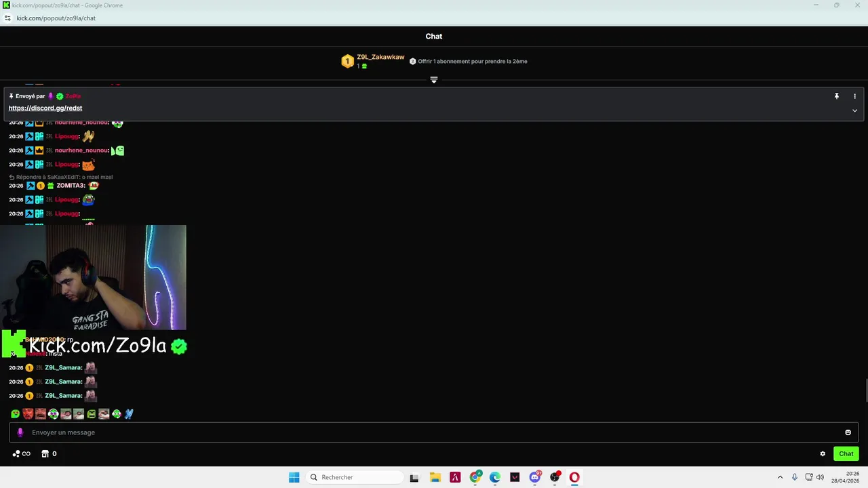Click 'Offrir 1 abonnement pour prendre la 2ème'

[x=472, y=61]
